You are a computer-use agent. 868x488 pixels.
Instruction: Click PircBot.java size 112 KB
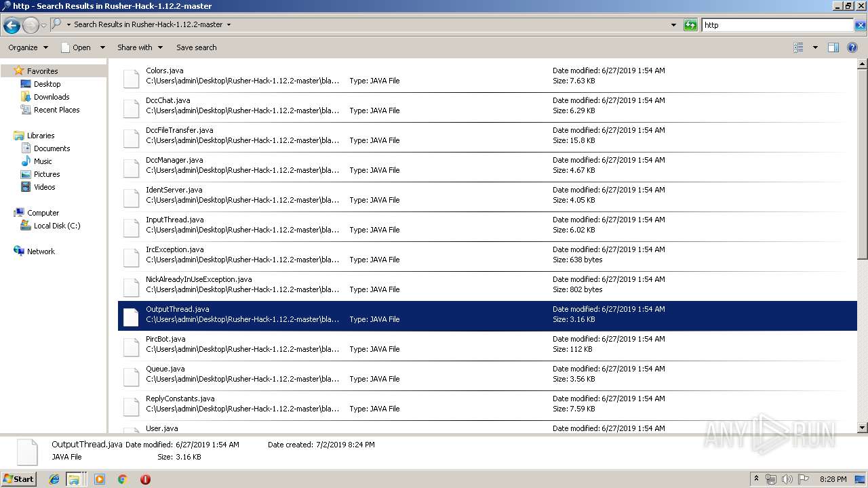tap(572, 349)
